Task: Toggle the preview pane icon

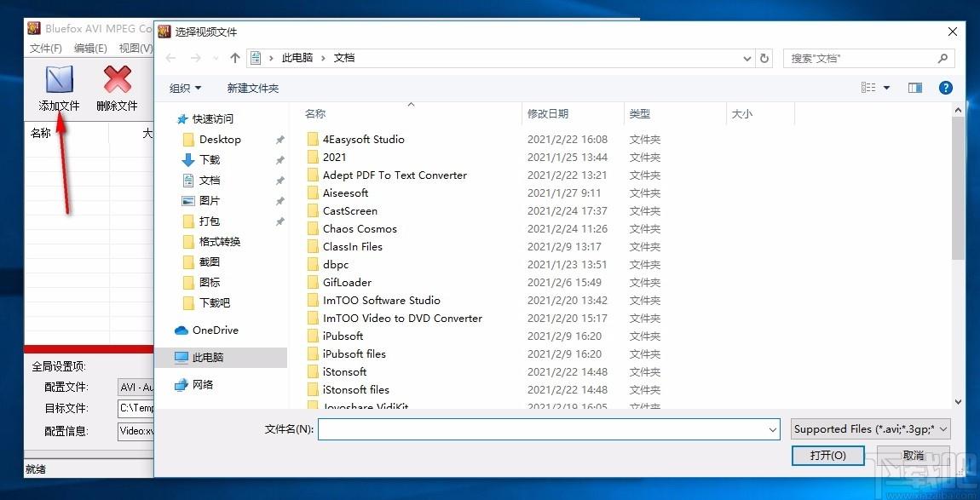Action: [915, 88]
